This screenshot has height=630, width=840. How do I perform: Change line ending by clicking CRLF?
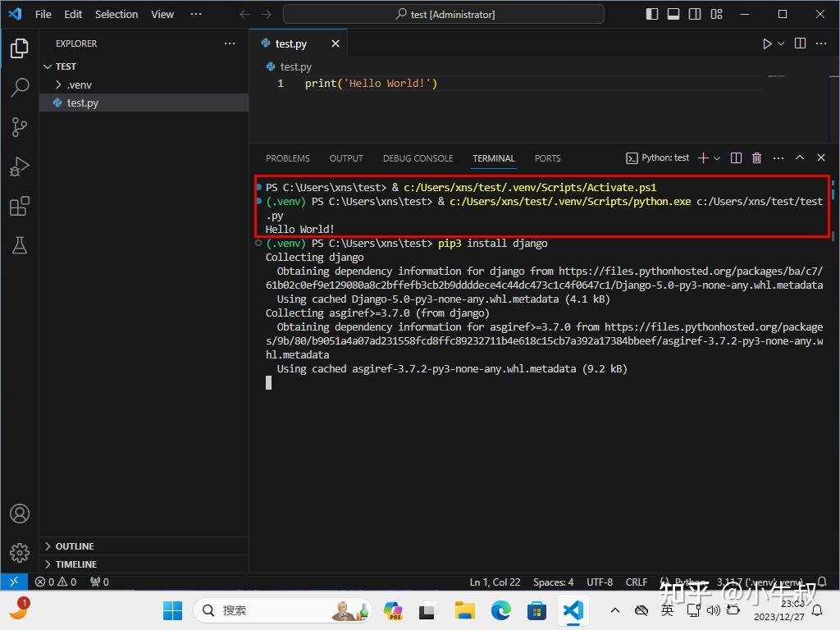coord(637,582)
